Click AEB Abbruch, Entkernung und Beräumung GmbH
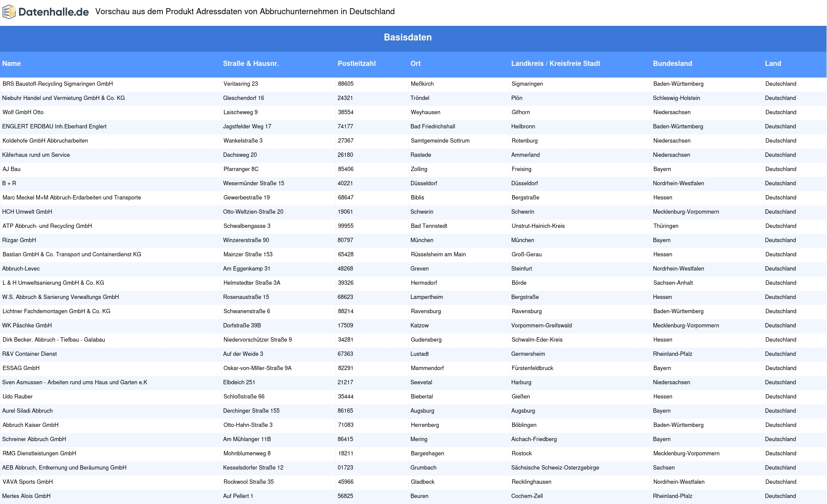Viewport: 827px width, 504px height. pos(65,468)
